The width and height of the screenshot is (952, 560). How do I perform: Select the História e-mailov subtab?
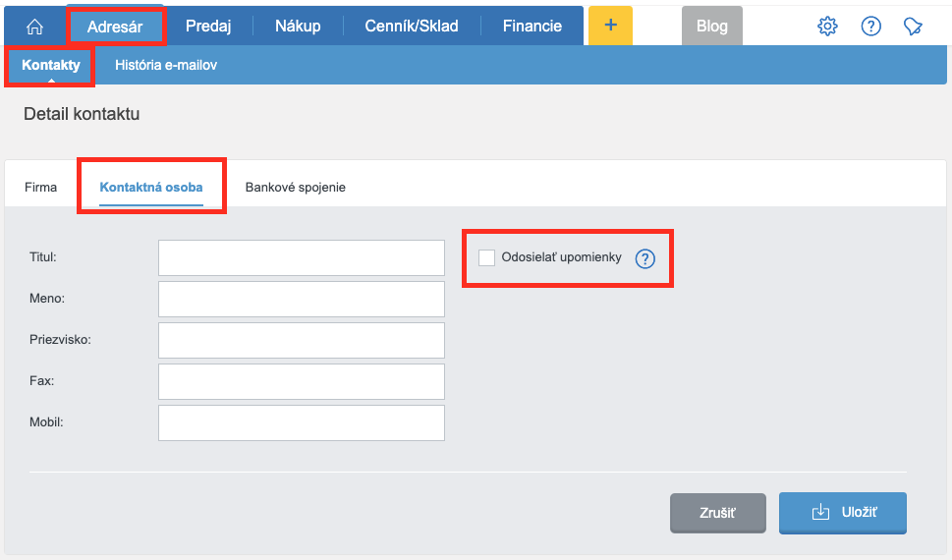(165, 66)
